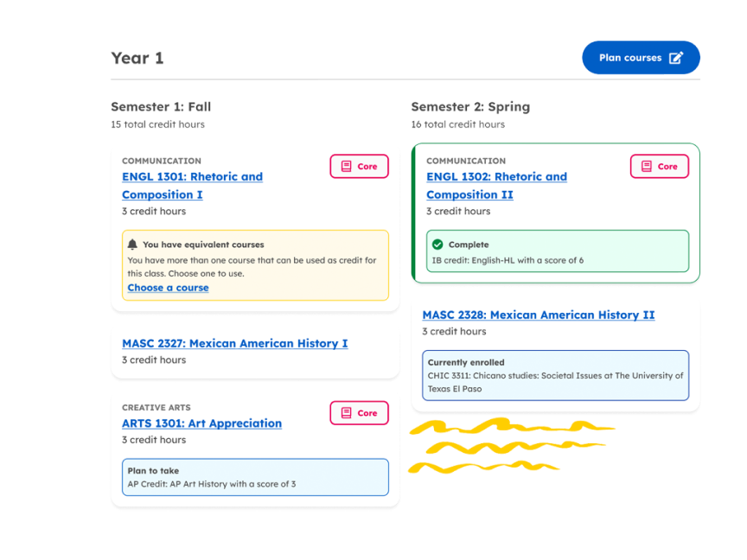Click the green checkmark Complete icon

click(437, 245)
